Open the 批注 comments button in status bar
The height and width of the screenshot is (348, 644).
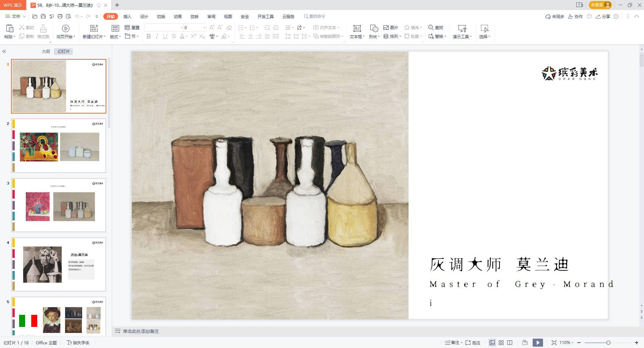[x=473, y=343]
